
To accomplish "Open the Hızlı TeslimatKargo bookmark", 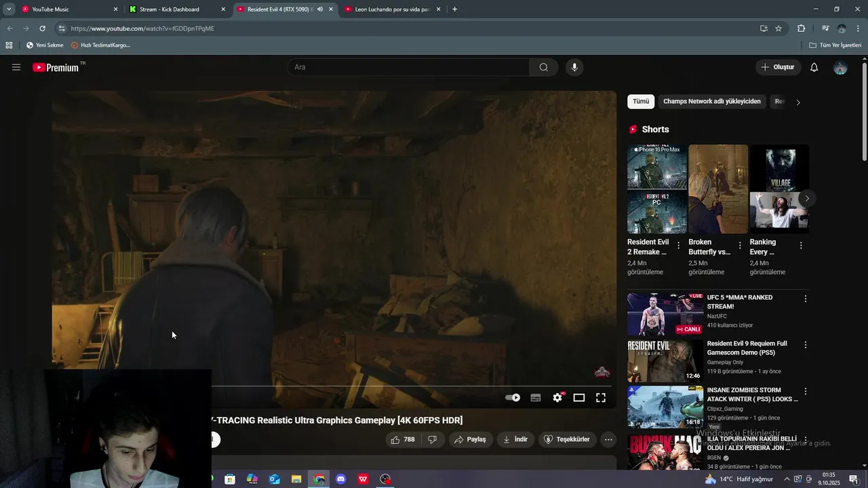I will point(101,45).
